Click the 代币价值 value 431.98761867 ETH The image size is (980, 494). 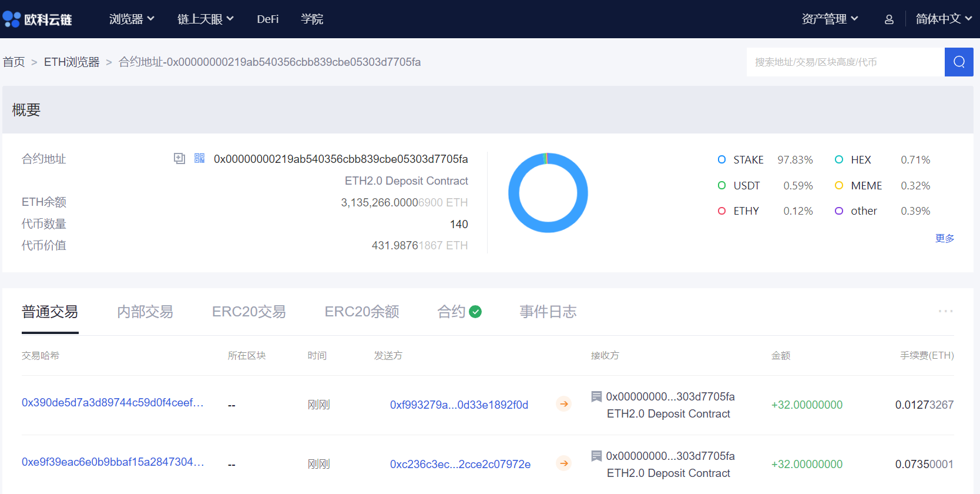419,245
